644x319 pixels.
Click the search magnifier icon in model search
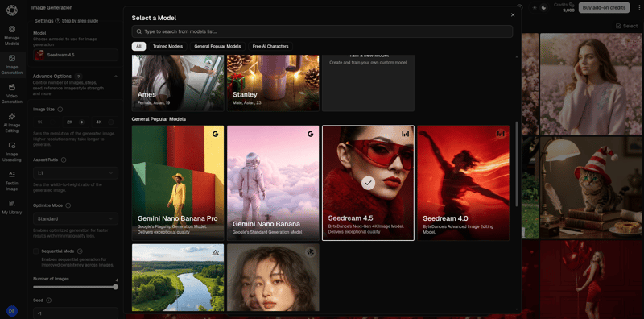pyautogui.click(x=139, y=31)
